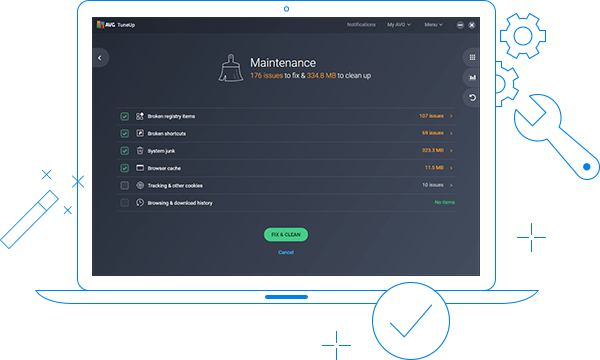Go back using the left chevron button
Viewport: 600px width, 360px height.
pos(100,58)
